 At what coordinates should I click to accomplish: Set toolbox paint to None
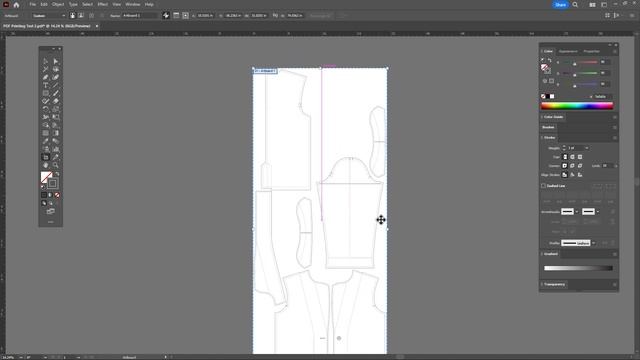click(x=57, y=195)
